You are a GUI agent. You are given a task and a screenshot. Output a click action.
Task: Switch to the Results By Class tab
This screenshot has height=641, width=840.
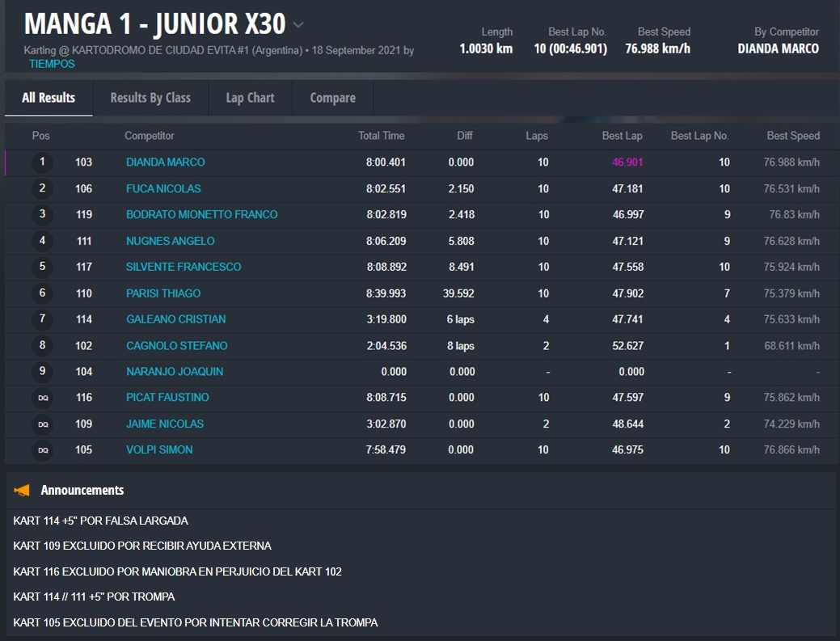(150, 98)
